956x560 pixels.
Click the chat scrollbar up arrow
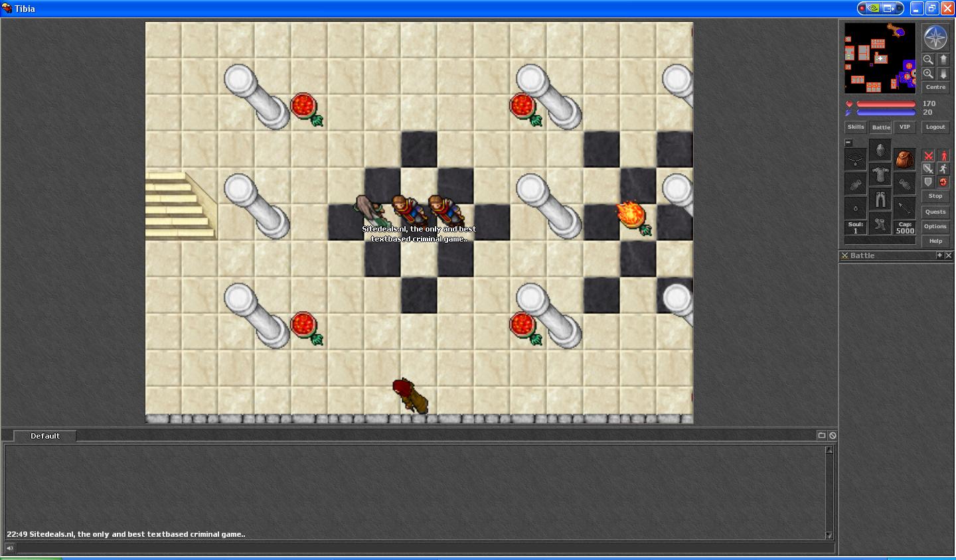coord(829,450)
